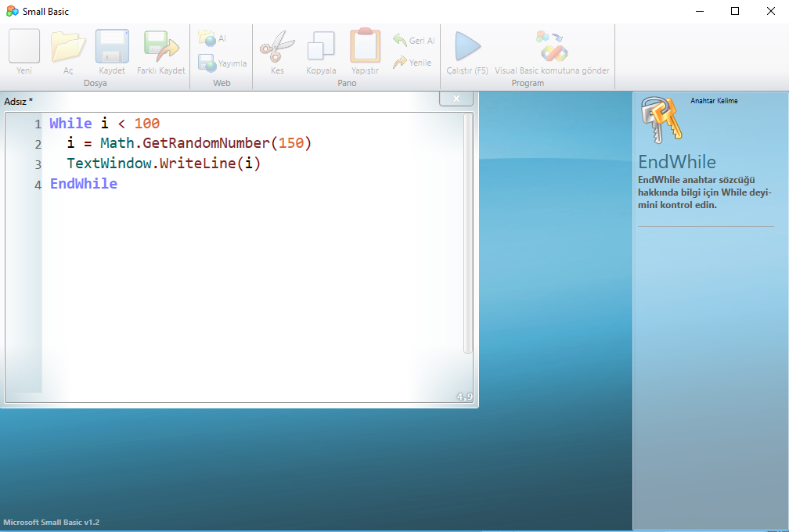This screenshot has height=532, width=789.
Task: Save the program with Kaydet
Action: pos(112,52)
